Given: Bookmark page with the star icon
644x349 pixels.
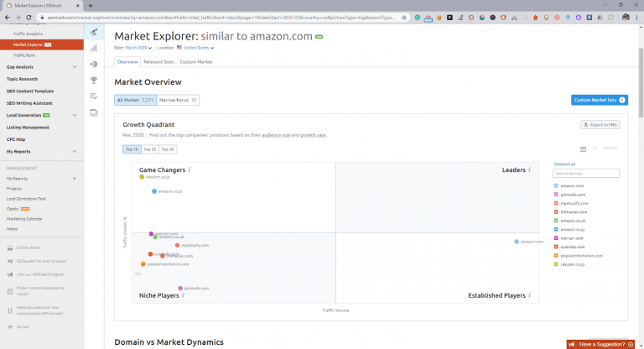Looking at the screenshot, I should click(404, 18).
